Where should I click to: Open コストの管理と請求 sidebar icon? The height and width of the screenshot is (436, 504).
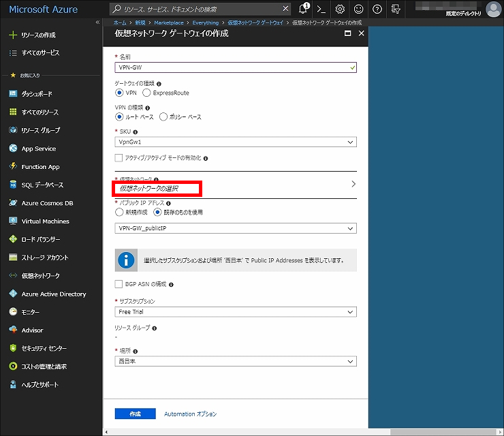[13, 367]
